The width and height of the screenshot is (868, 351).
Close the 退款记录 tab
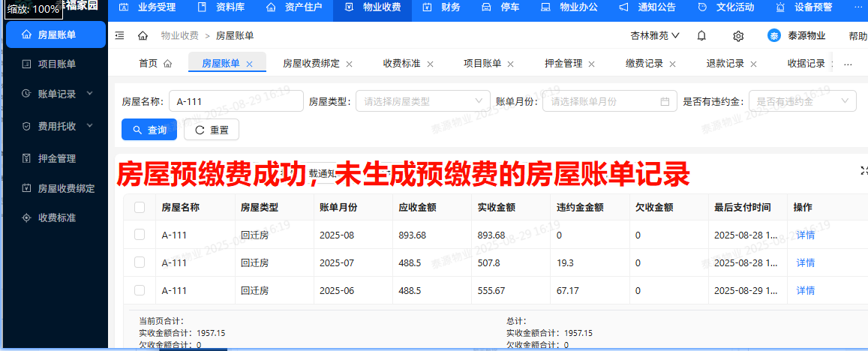click(x=753, y=64)
